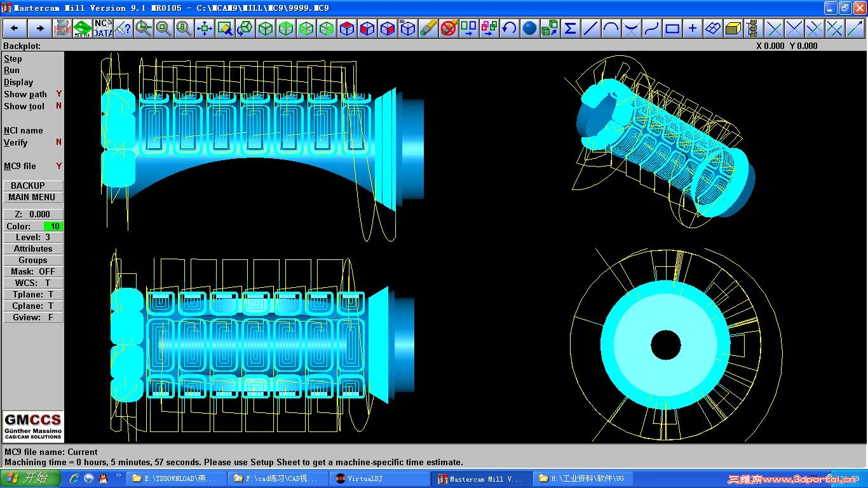The height and width of the screenshot is (488, 868).
Task: Click the blue arrow icon ending the toolbar
Action: (855, 29)
